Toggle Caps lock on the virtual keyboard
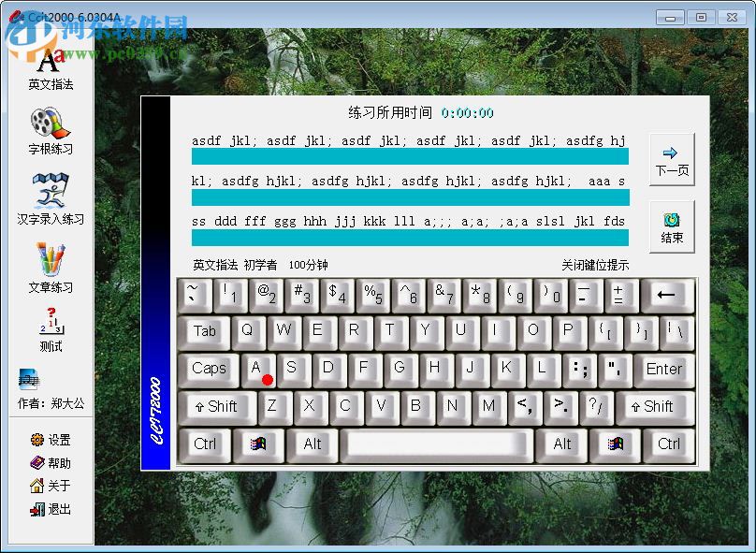 click(208, 370)
